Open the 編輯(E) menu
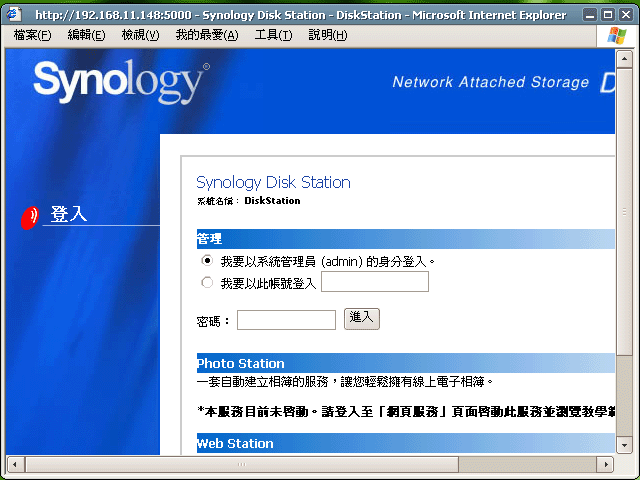This screenshot has height=480, width=640. coord(86,35)
